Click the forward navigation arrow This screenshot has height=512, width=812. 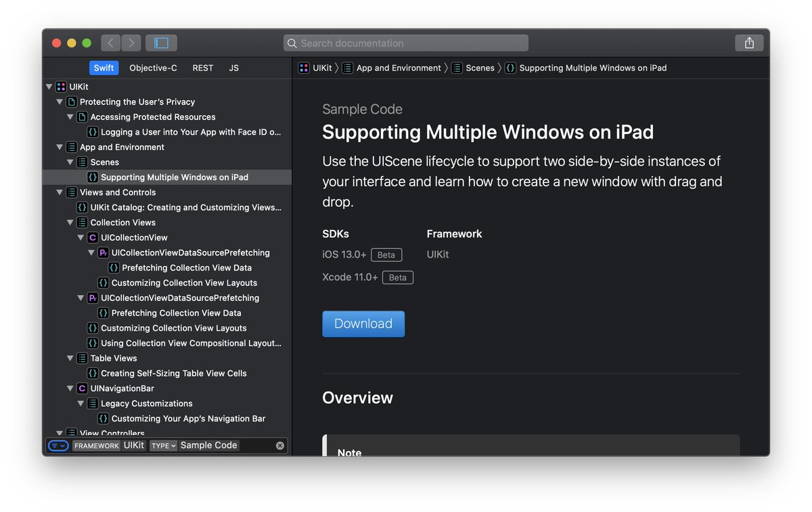pyautogui.click(x=131, y=42)
